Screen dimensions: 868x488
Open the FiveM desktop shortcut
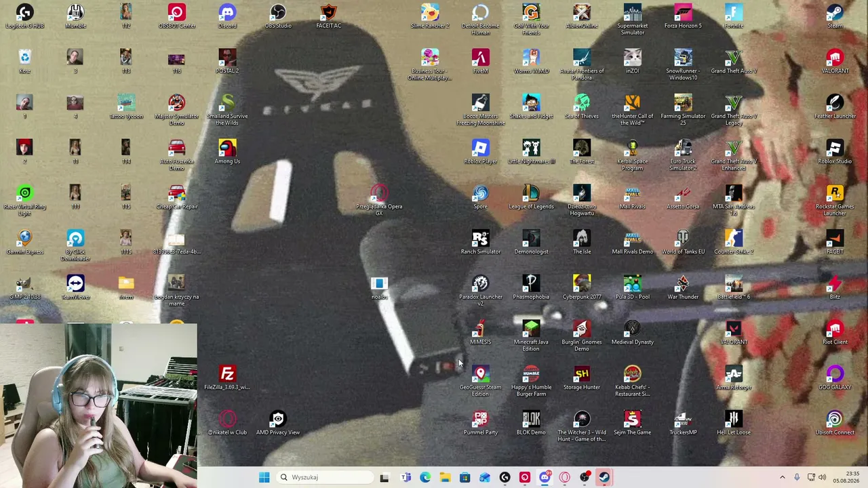(x=480, y=62)
